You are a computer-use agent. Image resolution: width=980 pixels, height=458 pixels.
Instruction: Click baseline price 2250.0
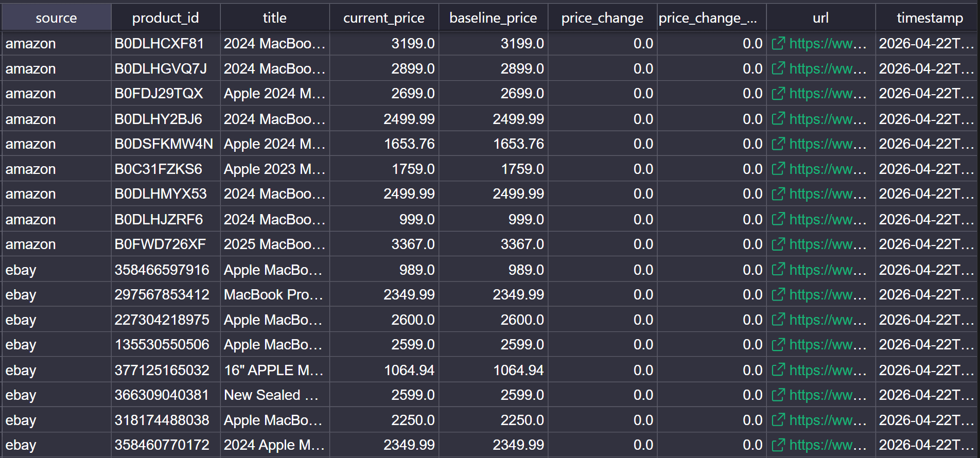(x=493, y=420)
